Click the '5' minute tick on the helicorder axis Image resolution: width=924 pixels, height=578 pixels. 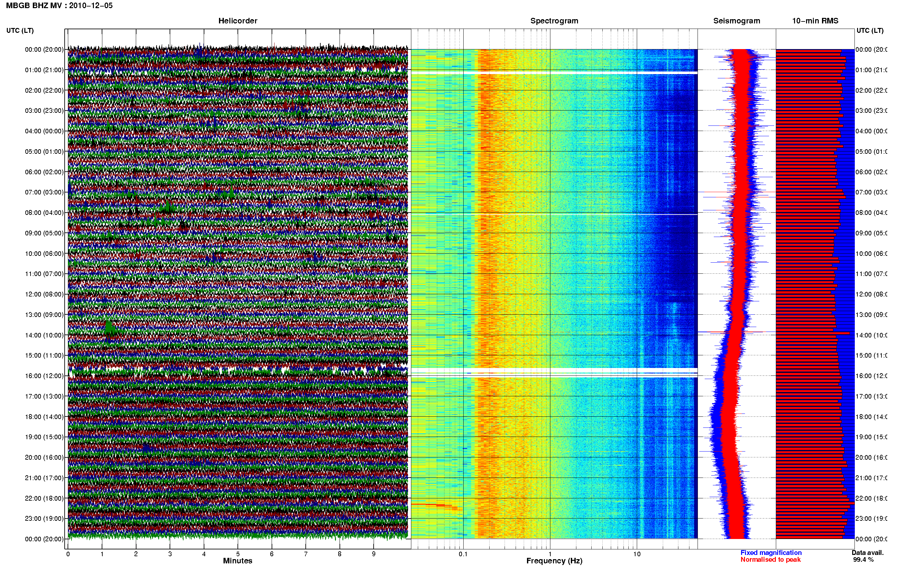coord(238,554)
